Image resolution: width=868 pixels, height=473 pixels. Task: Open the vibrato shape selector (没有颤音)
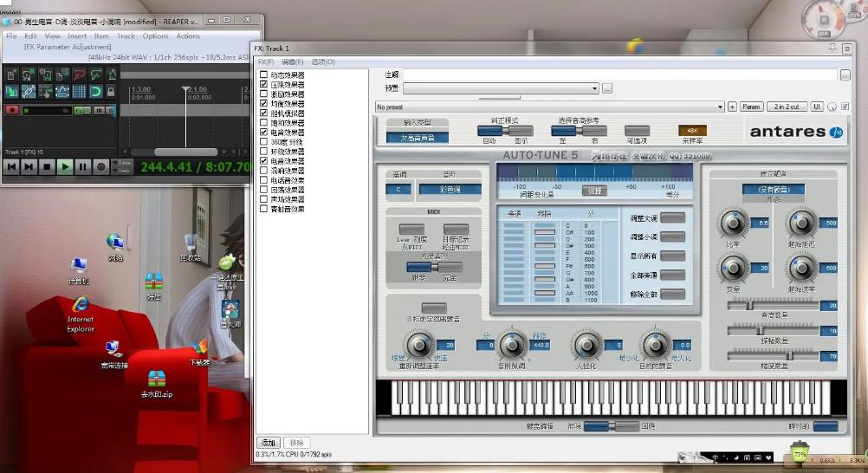click(x=774, y=190)
